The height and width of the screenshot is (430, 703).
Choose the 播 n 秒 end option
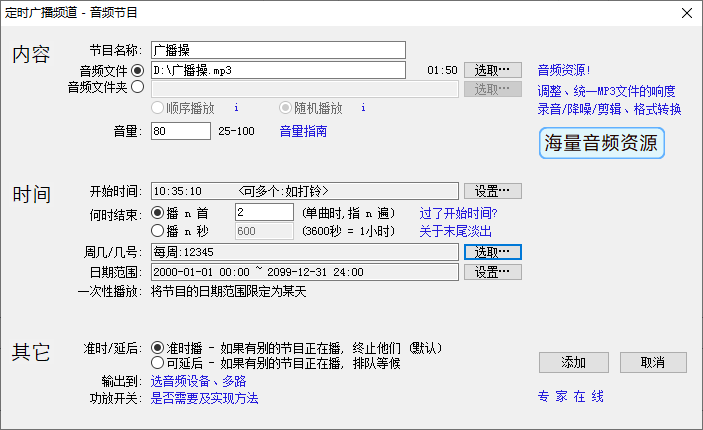(x=157, y=231)
